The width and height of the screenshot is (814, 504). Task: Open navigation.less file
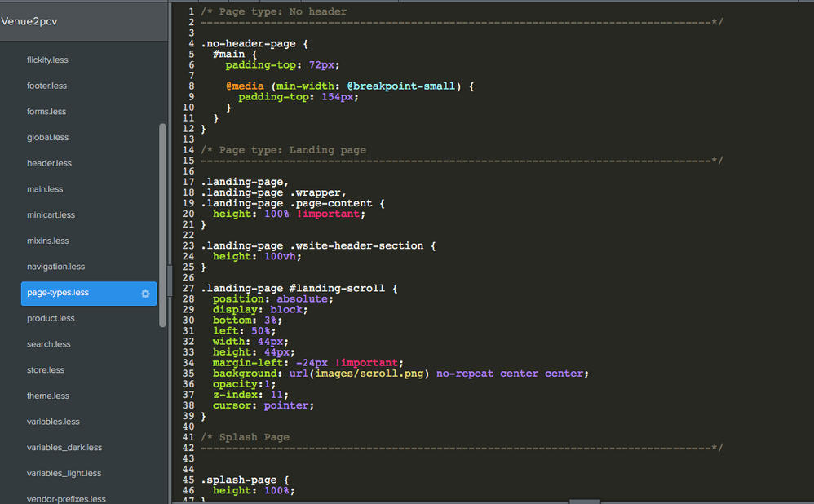[55, 267]
